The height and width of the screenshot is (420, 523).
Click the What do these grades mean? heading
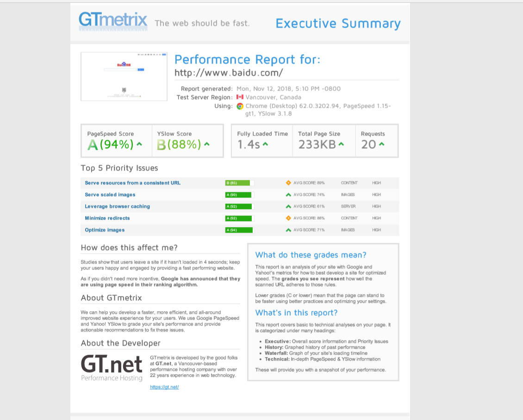[311, 255]
